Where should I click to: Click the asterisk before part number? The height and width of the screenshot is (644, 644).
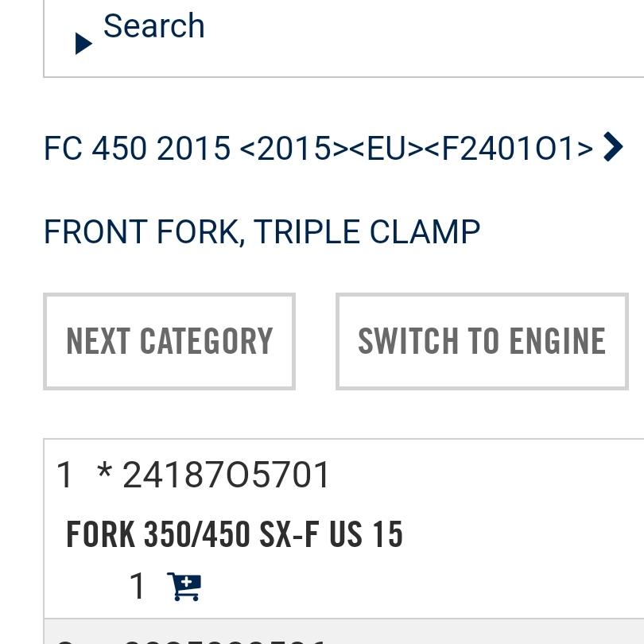pos(104,474)
